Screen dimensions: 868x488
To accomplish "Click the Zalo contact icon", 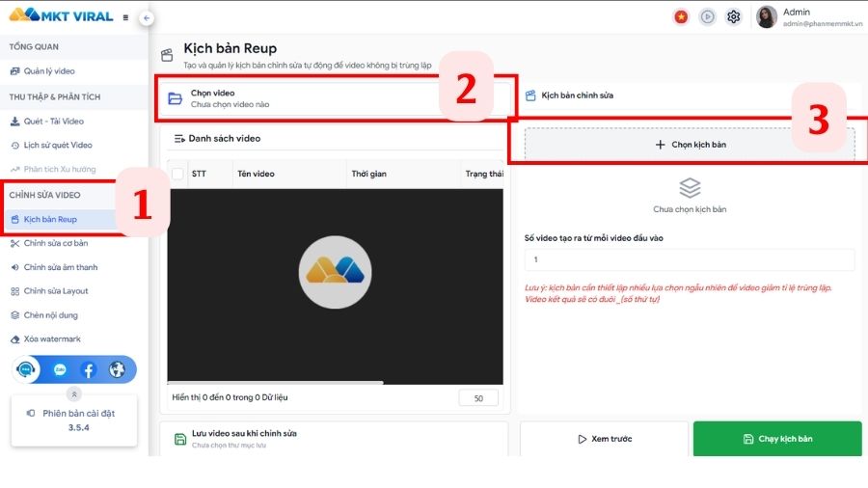I will tap(60, 369).
